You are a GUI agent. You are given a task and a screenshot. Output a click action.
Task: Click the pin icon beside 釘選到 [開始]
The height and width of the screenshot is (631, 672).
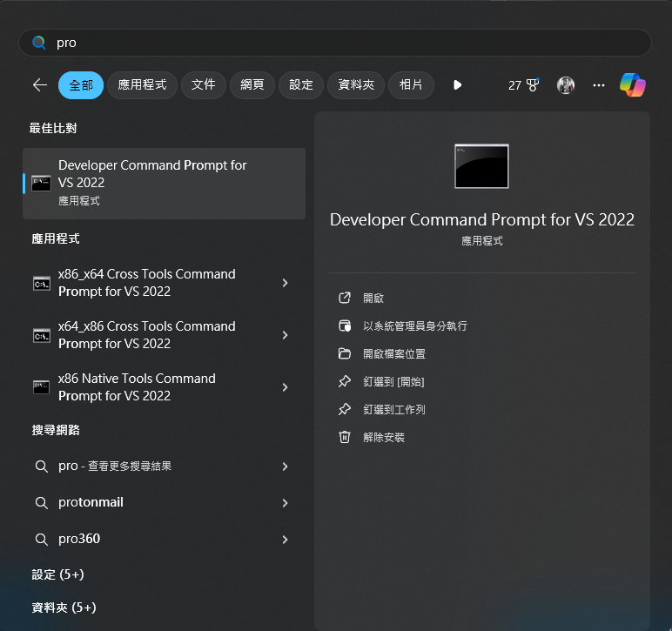345,381
